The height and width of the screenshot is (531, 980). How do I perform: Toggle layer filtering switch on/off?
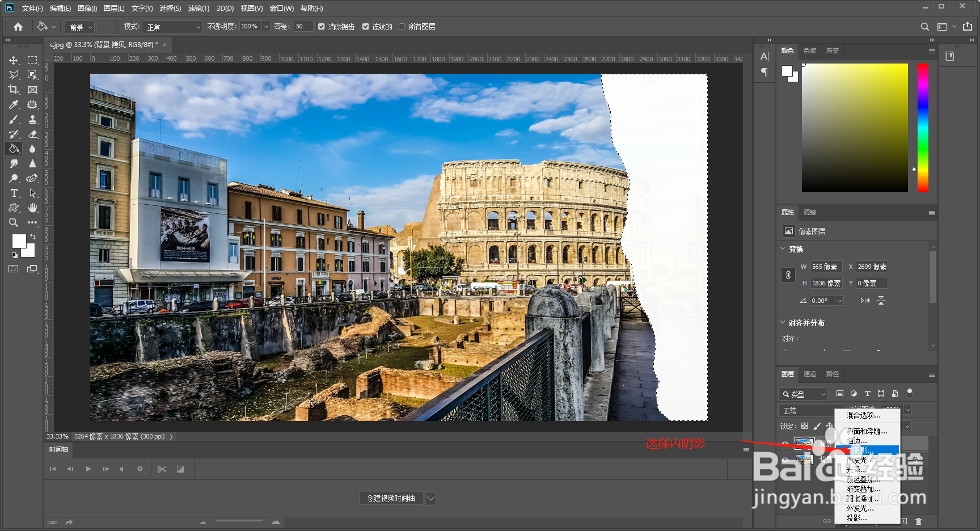coord(910,393)
